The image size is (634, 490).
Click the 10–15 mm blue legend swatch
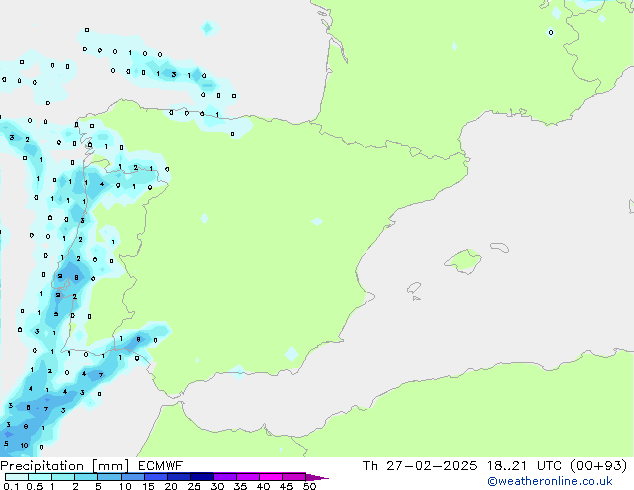point(132,477)
